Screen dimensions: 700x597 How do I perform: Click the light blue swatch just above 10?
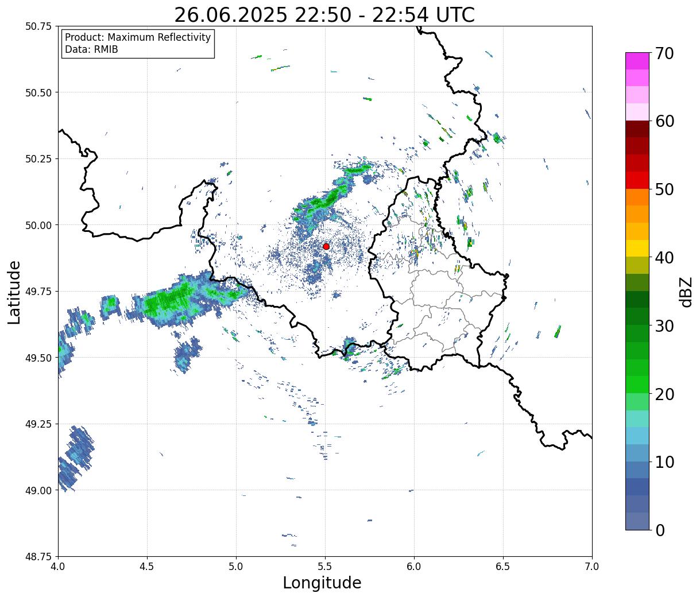click(x=637, y=453)
